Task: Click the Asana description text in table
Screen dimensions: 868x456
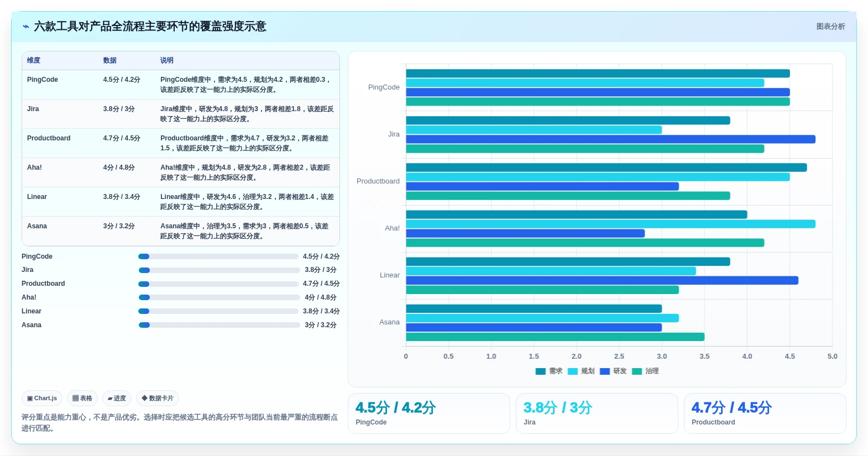Action: (x=245, y=231)
